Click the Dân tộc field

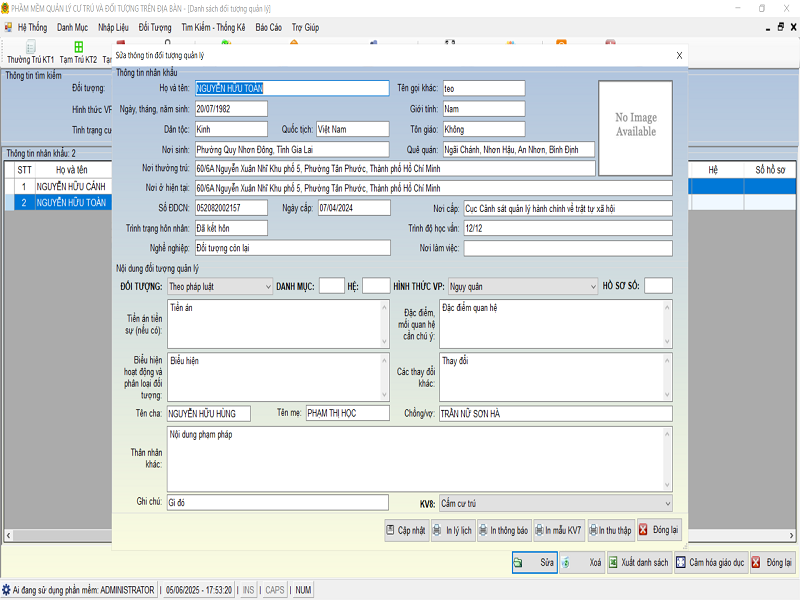(x=231, y=129)
